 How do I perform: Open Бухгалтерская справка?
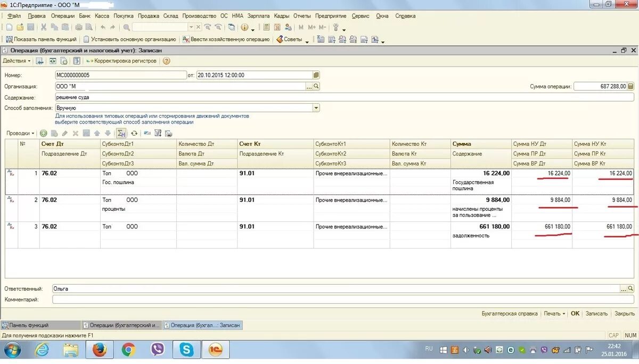[x=510, y=313]
